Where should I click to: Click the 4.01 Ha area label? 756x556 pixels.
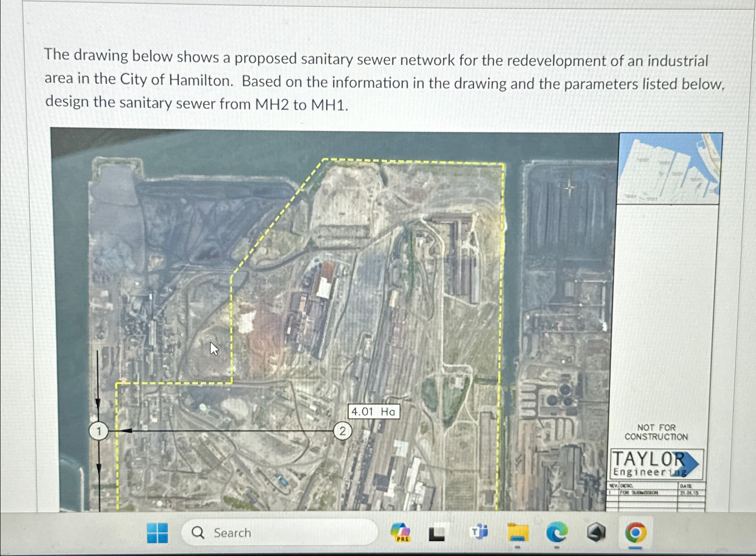click(x=374, y=412)
